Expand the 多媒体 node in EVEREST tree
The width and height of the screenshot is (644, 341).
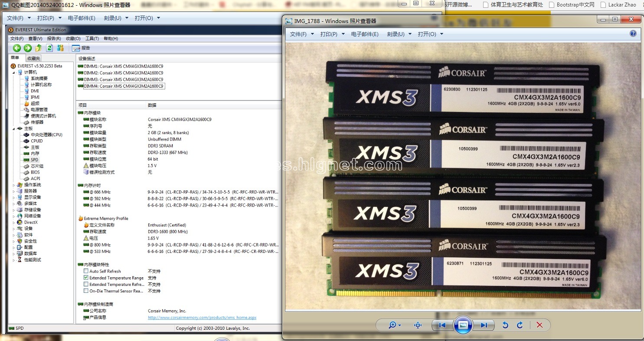tap(13, 203)
